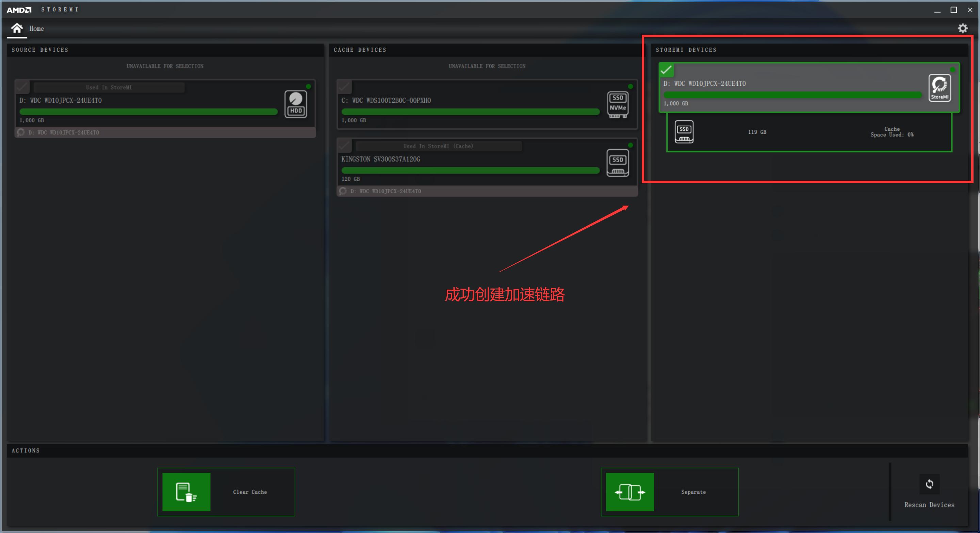The width and height of the screenshot is (980, 533).
Task: Click the HDD drive icon
Action: (296, 104)
